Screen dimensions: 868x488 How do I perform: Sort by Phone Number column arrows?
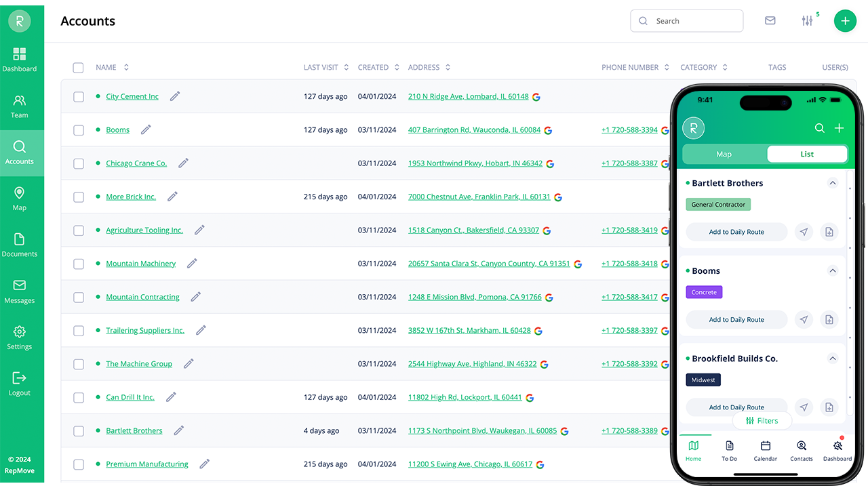(667, 67)
